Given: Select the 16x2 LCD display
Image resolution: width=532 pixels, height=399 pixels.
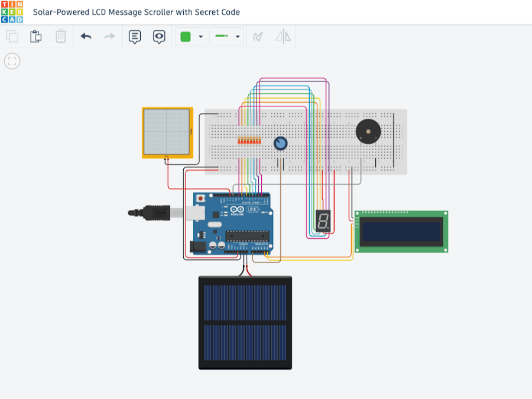Looking at the screenshot, I should click(x=401, y=231).
